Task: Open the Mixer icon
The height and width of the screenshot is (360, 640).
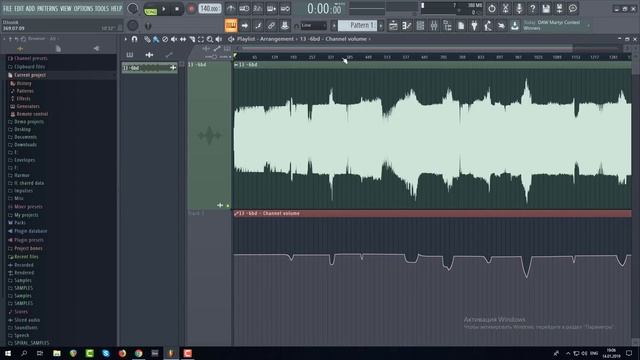Action: click(434, 26)
